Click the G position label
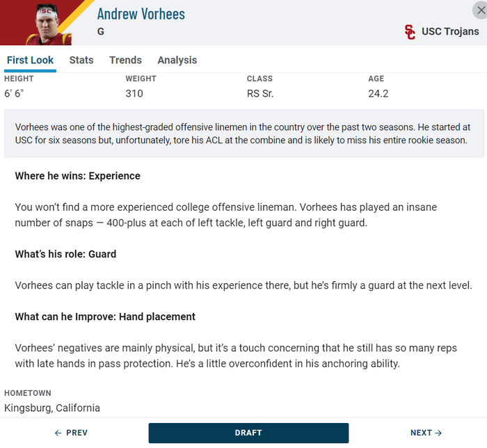The height and width of the screenshot is (448, 487). click(x=101, y=31)
